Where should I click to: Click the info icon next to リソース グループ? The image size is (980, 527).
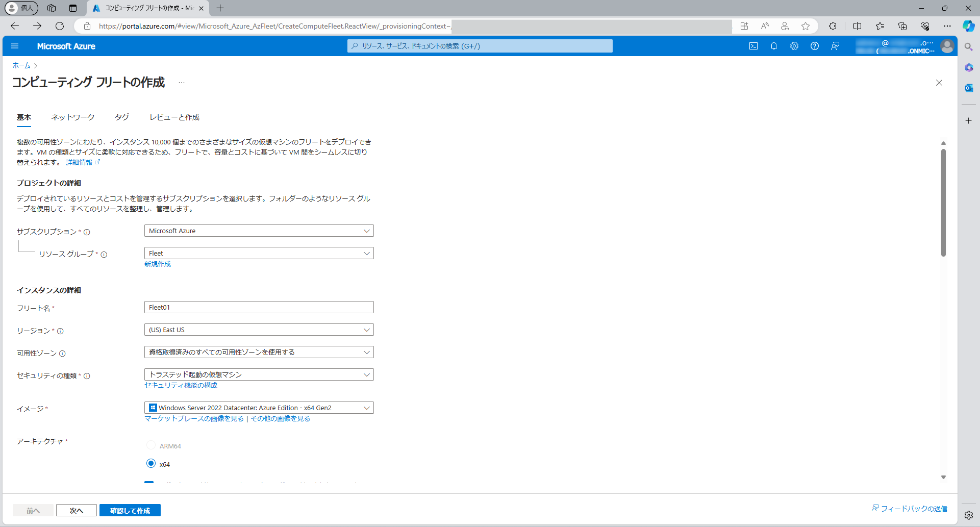tap(104, 255)
